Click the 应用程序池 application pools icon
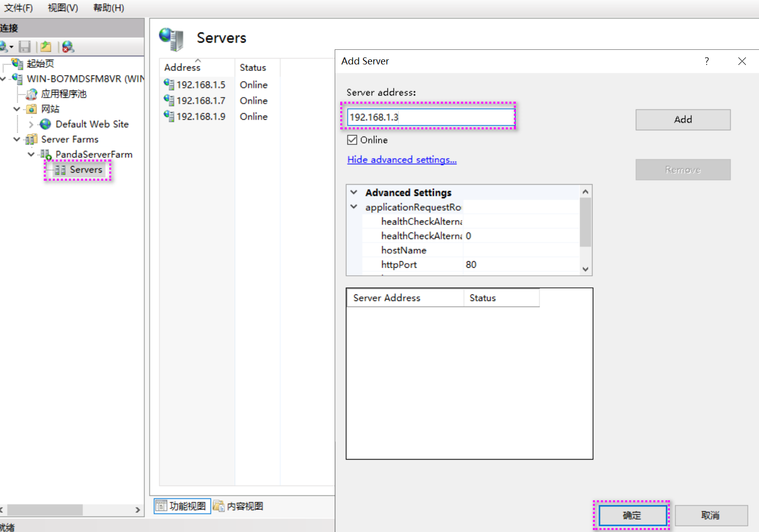 tap(32, 94)
